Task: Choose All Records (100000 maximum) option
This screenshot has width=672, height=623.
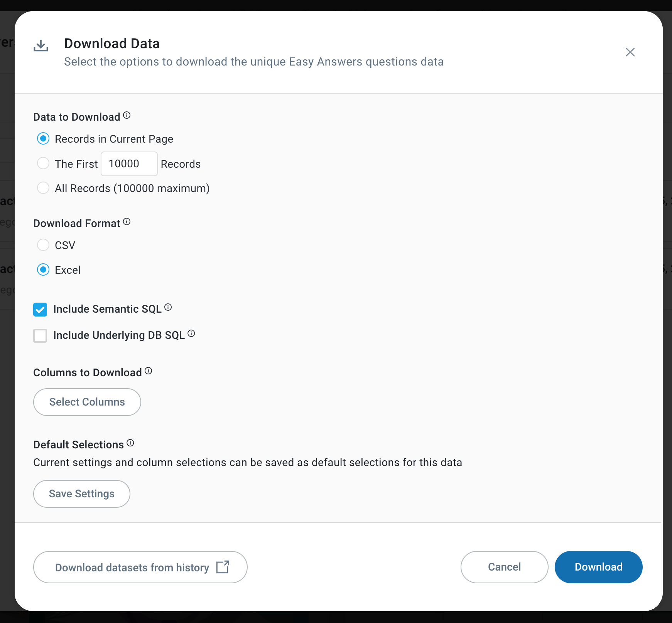Action: tap(43, 188)
